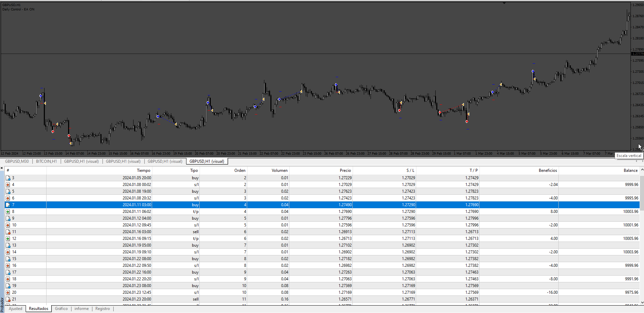Open the Gráfico tab
Screen dimensions: 644x313
[61, 309]
